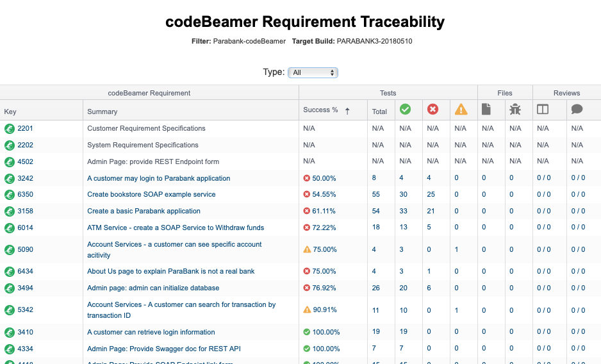Click total tests 11 for requirement 5342
This screenshot has height=364, width=601.
pos(375,310)
